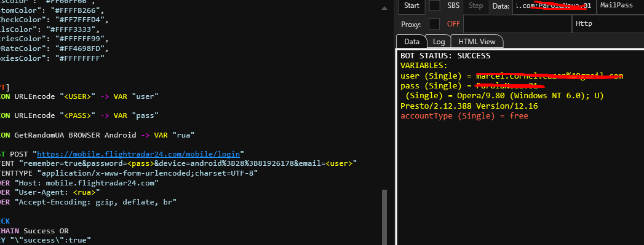This screenshot has width=644, height=245.
Task: Open the Http proxy type dropdown
Action: [x=608, y=24]
